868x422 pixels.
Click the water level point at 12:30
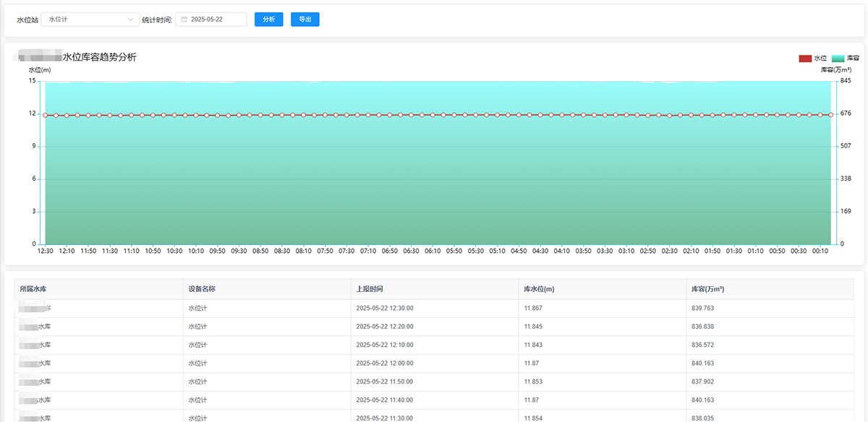coord(45,115)
